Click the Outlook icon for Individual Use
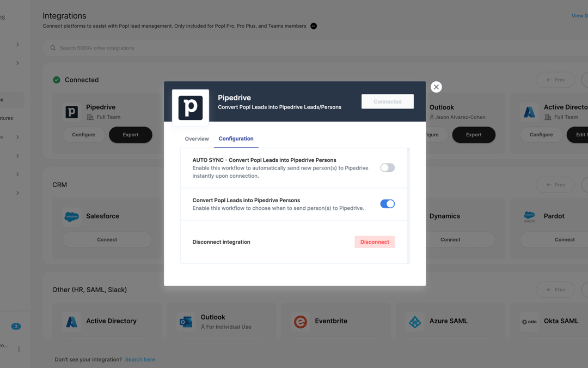The width and height of the screenshot is (588, 368). pos(186,322)
